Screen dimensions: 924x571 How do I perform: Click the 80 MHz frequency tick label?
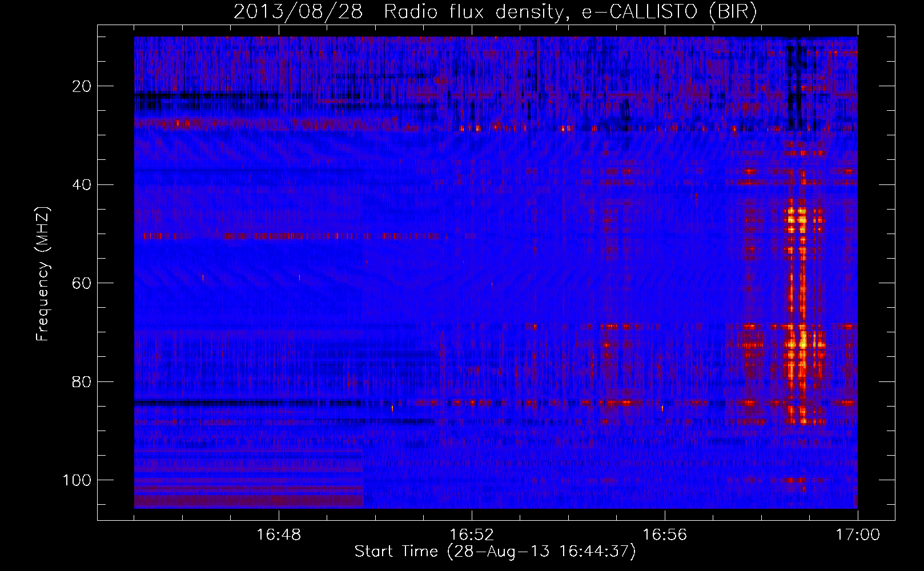(x=82, y=381)
